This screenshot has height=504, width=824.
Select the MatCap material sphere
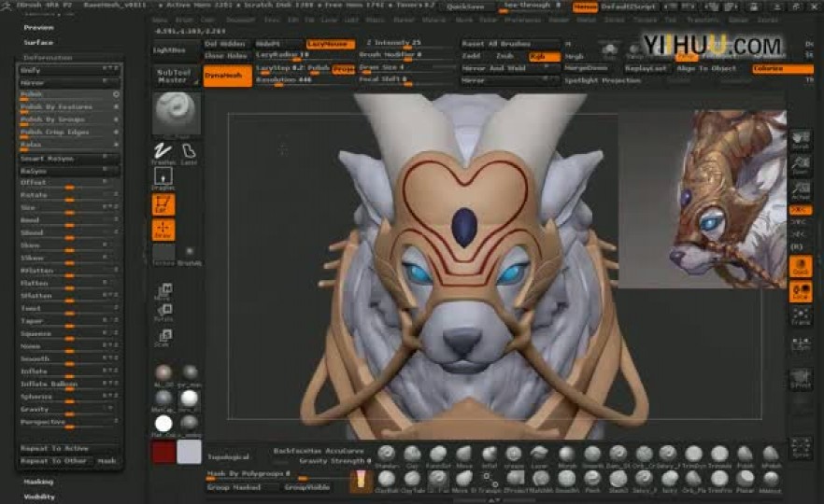click(163, 399)
